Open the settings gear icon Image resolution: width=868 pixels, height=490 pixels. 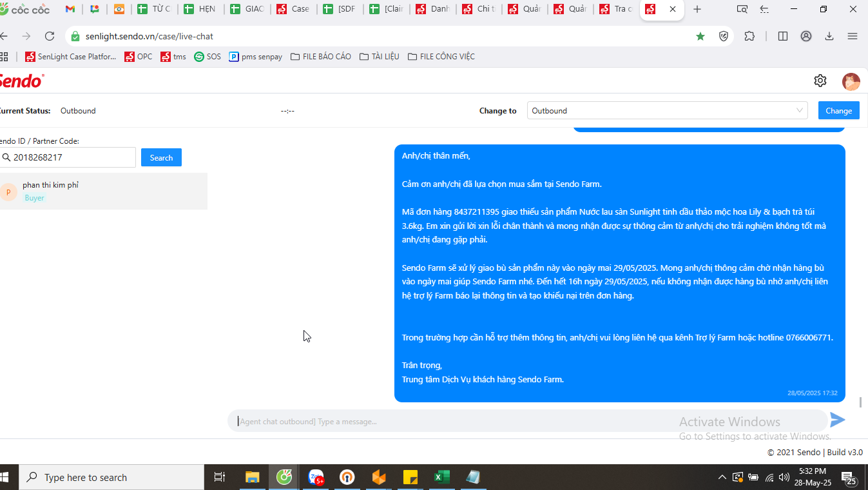coord(820,81)
